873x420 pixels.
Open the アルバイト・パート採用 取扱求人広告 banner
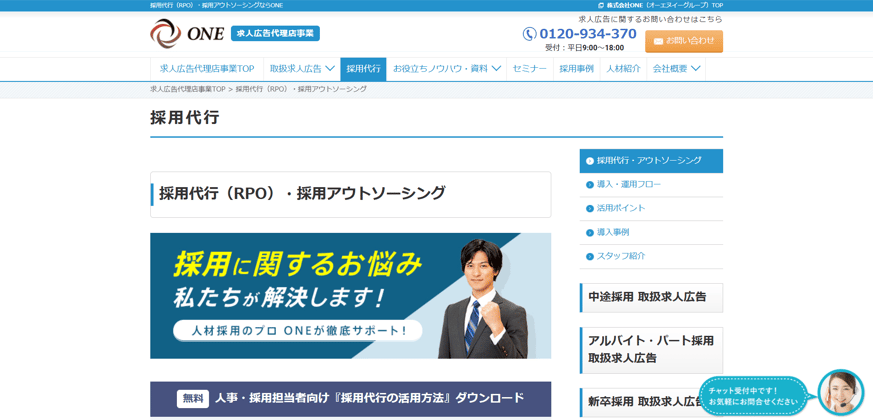(651, 350)
